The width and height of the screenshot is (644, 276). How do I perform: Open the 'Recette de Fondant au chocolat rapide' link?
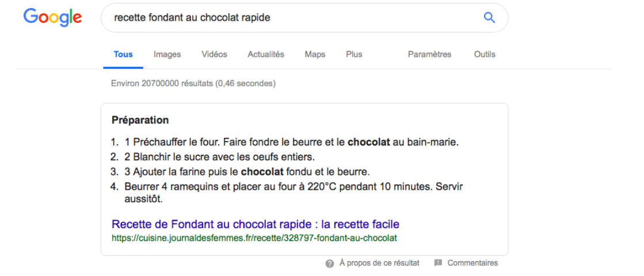tap(255, 224)
